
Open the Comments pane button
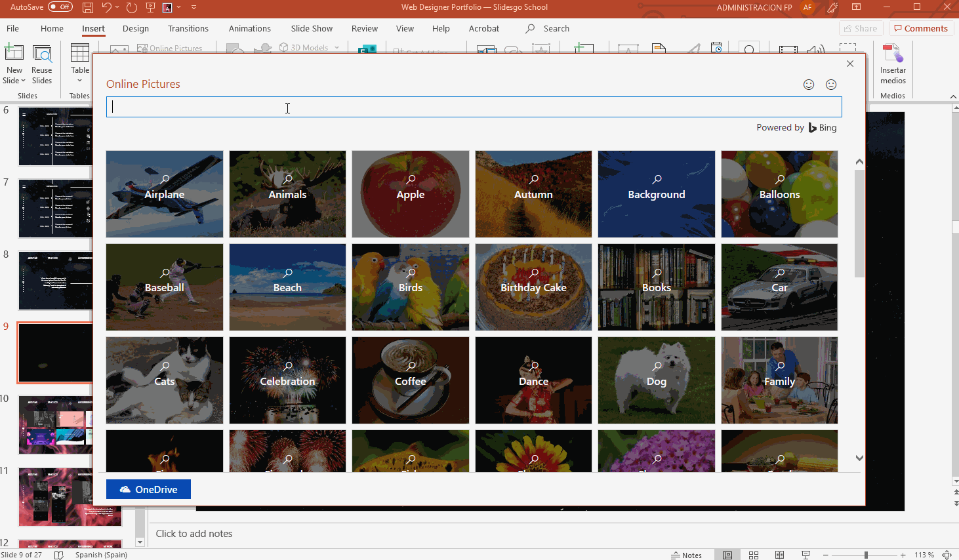click(x=920, y=29)
